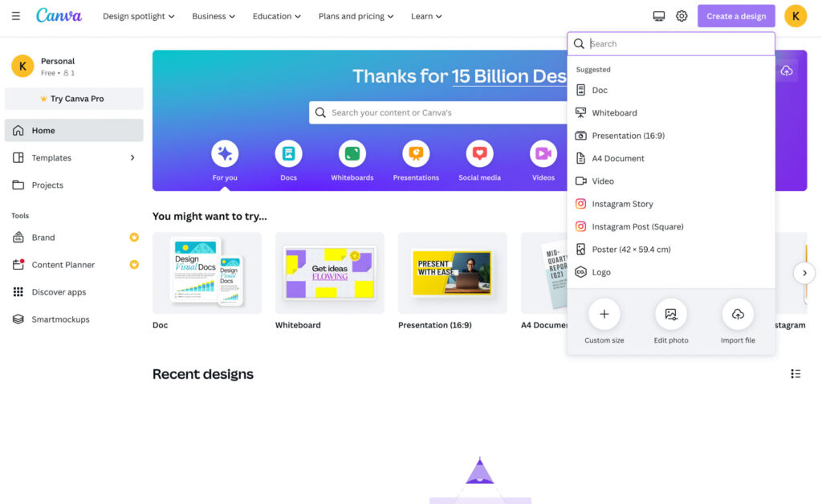Open the Plans and pricing dropdown

(x=356, y=16)
